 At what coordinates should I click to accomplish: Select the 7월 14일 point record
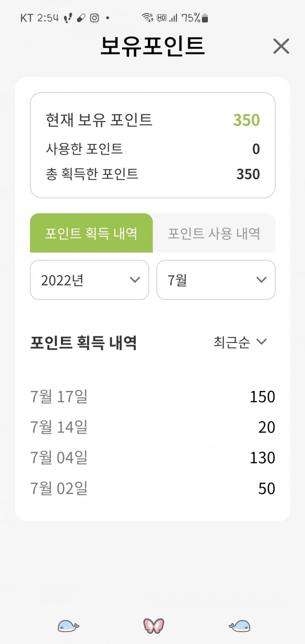(152, 427)
